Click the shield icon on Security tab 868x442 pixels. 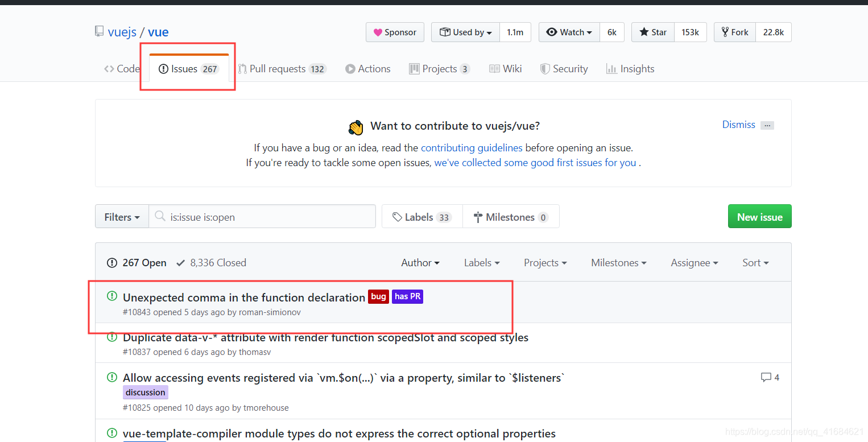(x=545, y=69)
